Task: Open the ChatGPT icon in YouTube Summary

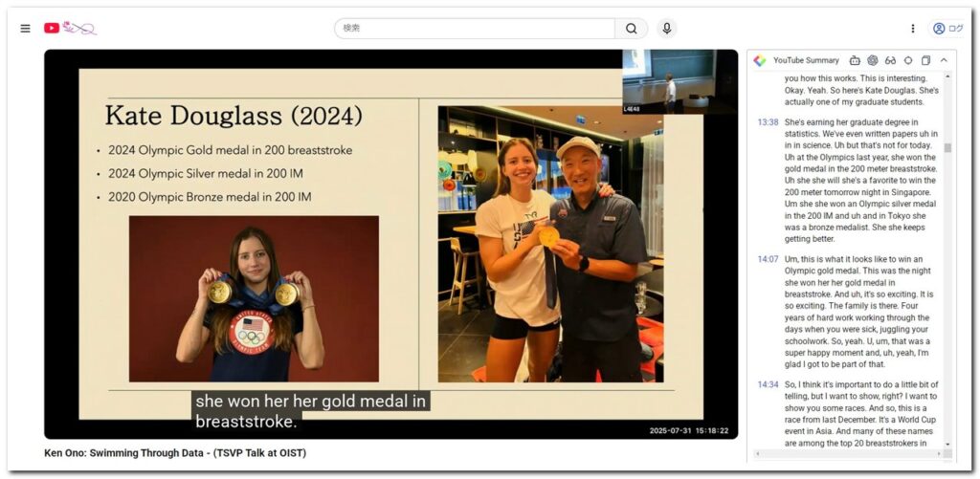Action: point(873,60)
